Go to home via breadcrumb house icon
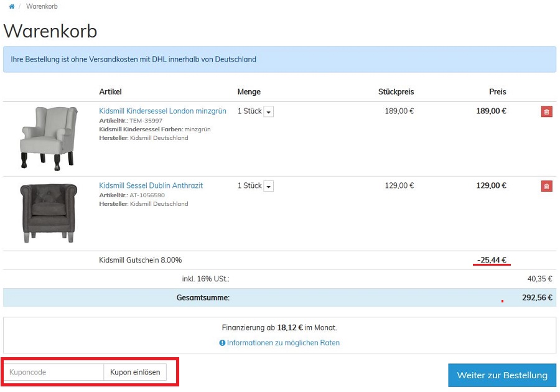Screen dimensions: 560x392 pyautogui.click(x=12, y=6)
